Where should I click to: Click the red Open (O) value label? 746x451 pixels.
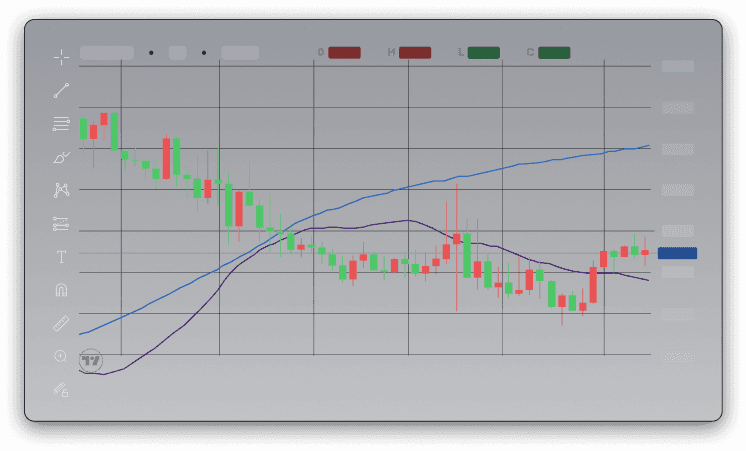(x=344, y=53)
